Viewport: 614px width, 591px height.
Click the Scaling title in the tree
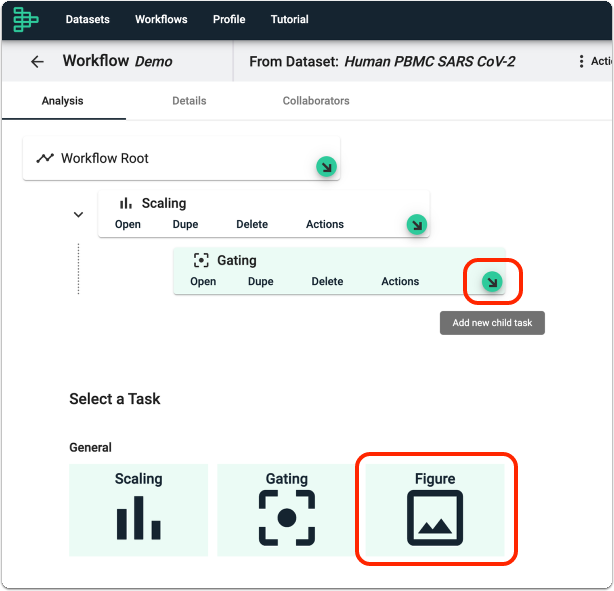click(x=164, y=203)
